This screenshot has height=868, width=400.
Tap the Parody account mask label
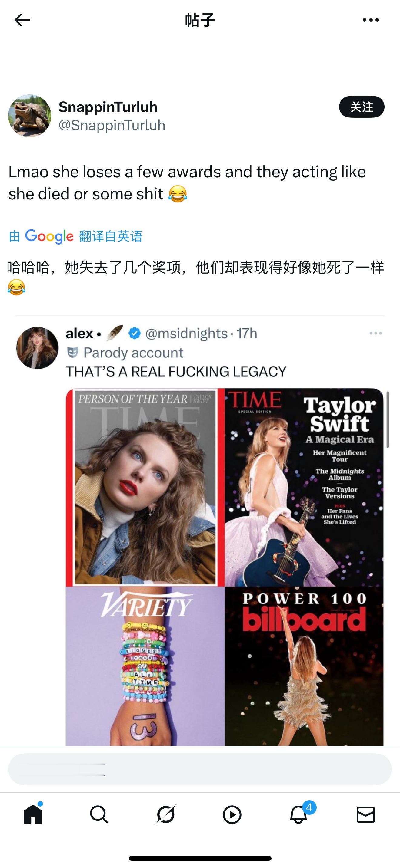[x=125, y=353]
